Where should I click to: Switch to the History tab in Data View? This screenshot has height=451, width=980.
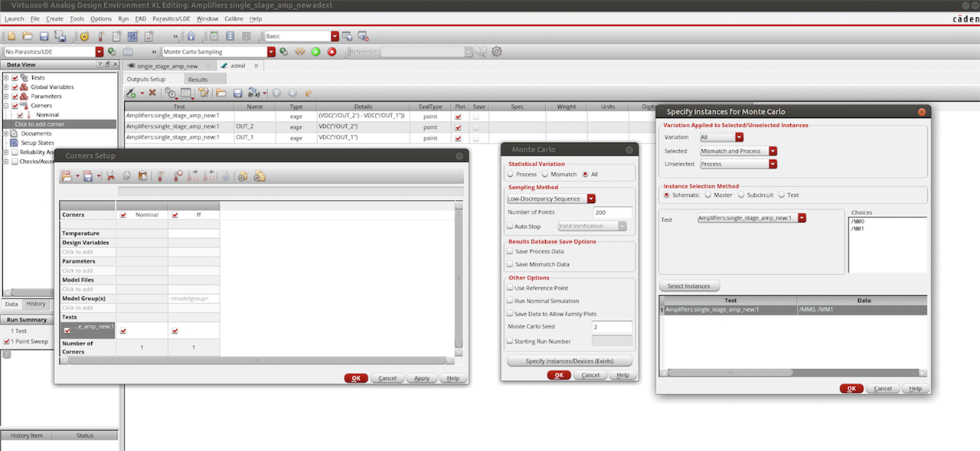(36, 304)
